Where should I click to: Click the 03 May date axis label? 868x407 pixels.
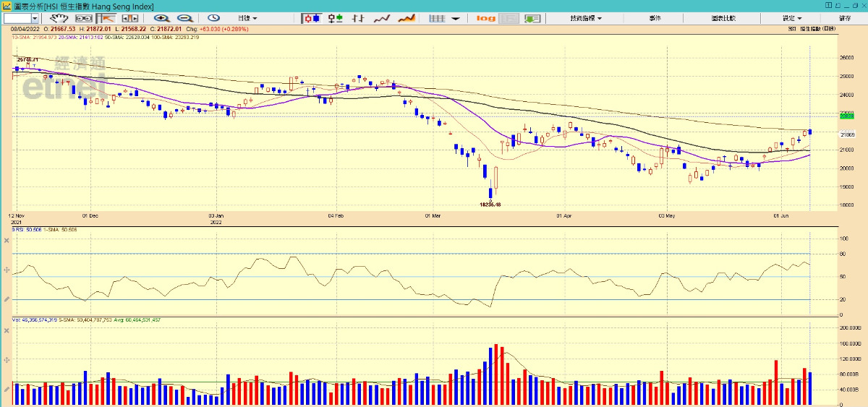[x=667, y=215]
